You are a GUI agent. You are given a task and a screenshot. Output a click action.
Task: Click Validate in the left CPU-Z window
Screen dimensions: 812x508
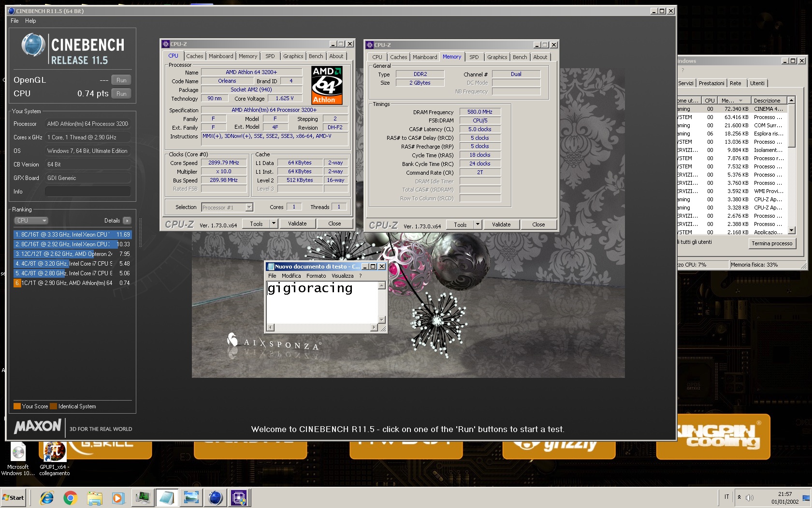297,224
